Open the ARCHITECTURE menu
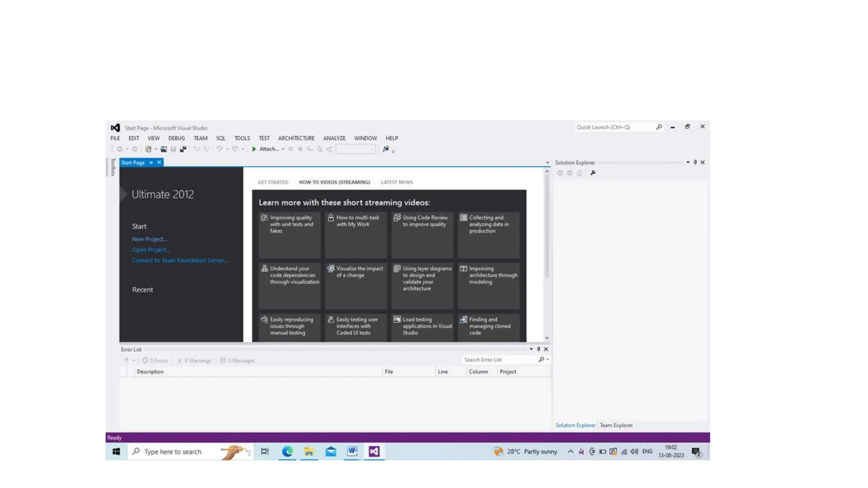The height and width of the screenshot is (488, 868). coord(296,138)
